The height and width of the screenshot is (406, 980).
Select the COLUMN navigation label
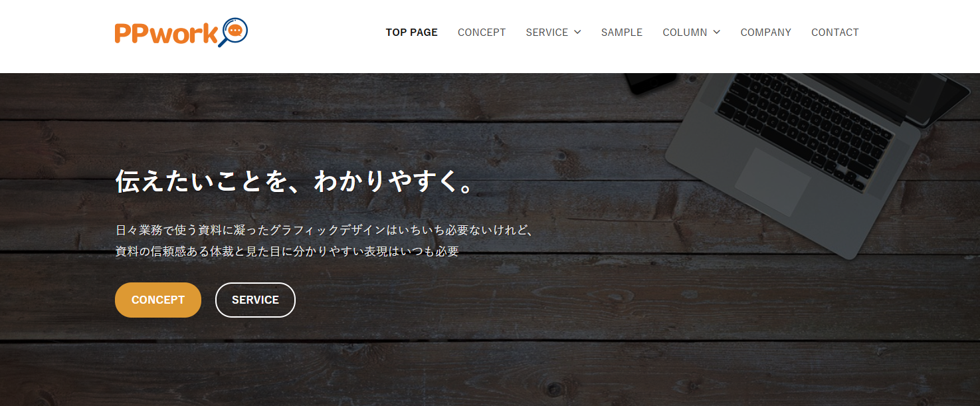(685, 33)
